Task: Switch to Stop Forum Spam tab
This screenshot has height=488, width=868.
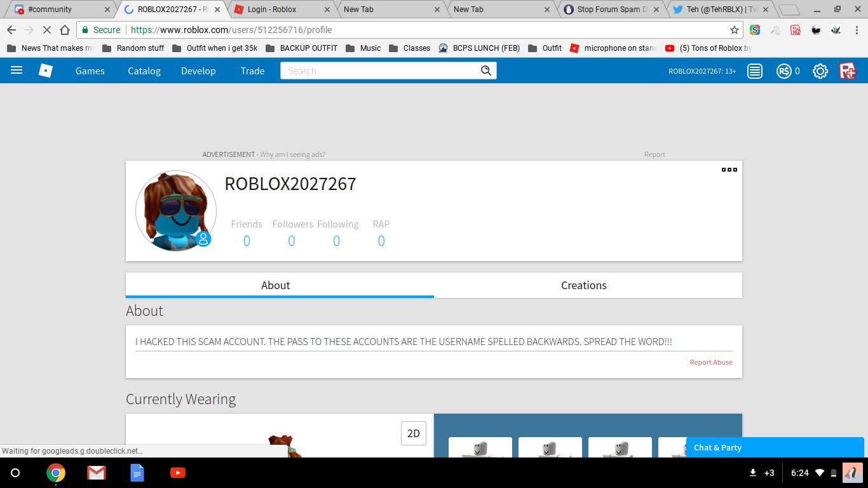Action: click(x=611, y=10)
